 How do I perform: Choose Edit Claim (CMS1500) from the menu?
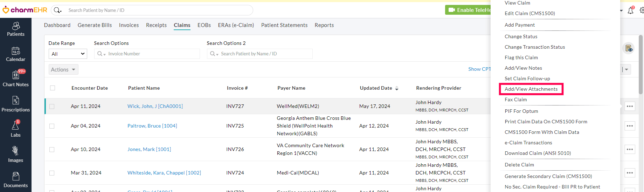[x=530, y=13]
